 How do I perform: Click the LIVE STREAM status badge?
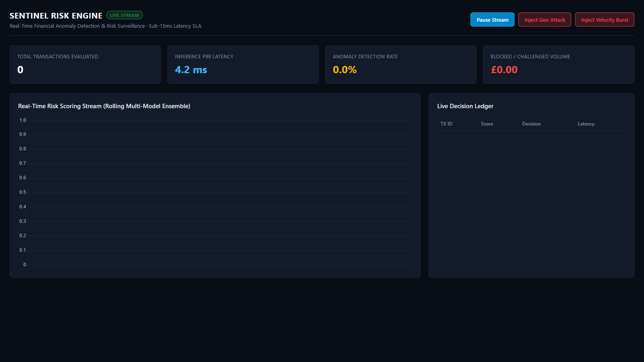pos(124,15)
